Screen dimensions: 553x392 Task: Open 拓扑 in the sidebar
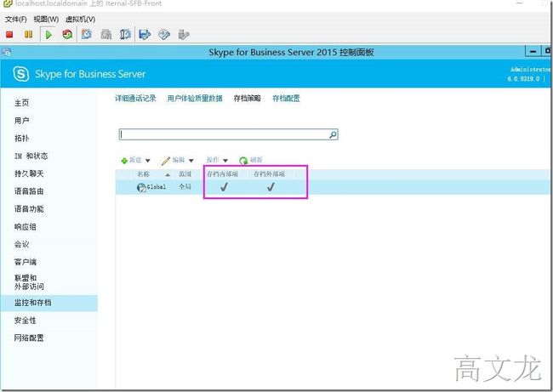21,139
